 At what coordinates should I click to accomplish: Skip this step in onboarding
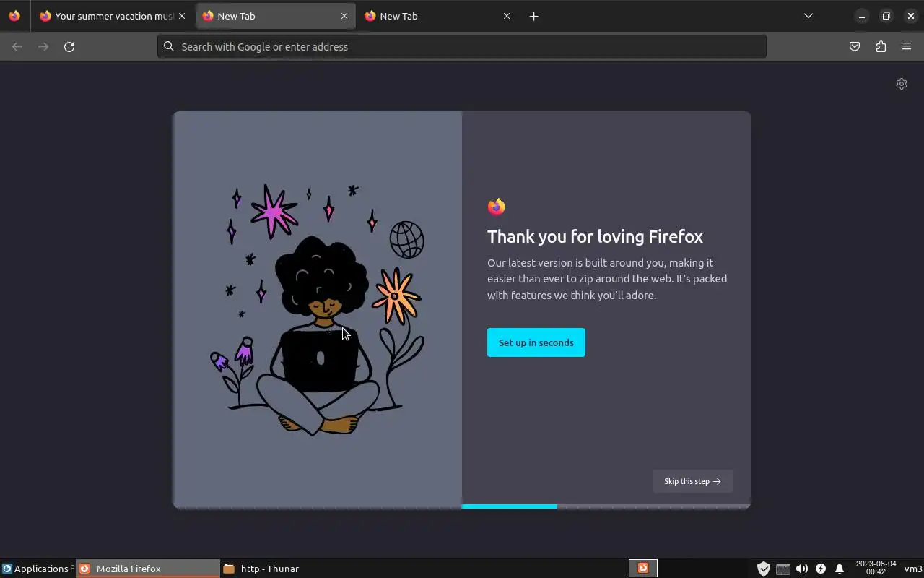pyautogui.click(x=693, y=481)
